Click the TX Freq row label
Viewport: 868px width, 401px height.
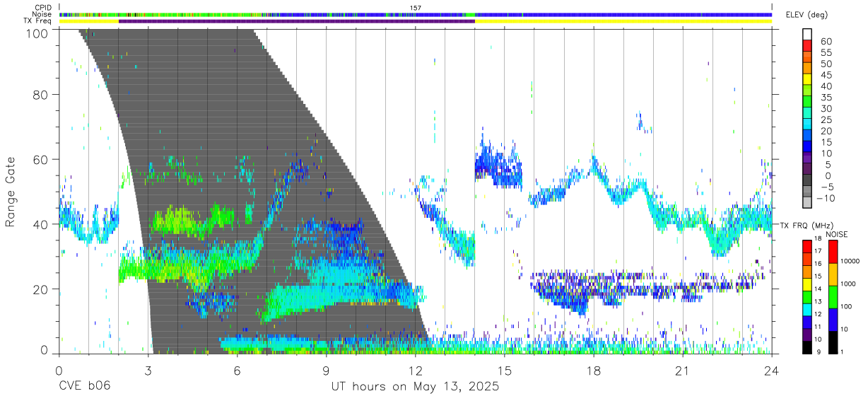[39, 21]
